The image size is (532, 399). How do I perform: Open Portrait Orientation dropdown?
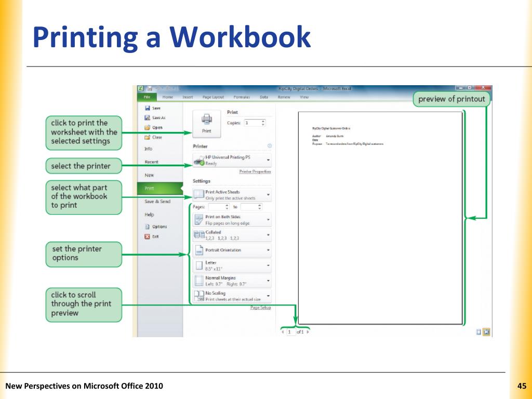(x=232, y=250)
